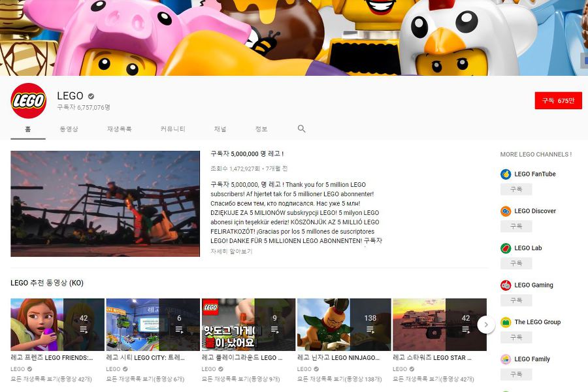
Task: Click playlist icon on LEGO CITY thumbnail
Action: point(179,330)
